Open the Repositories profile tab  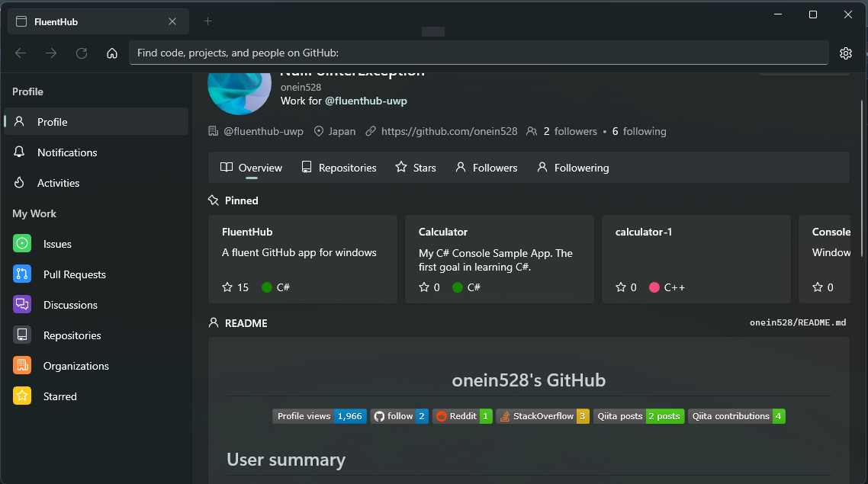pos(339,167)
